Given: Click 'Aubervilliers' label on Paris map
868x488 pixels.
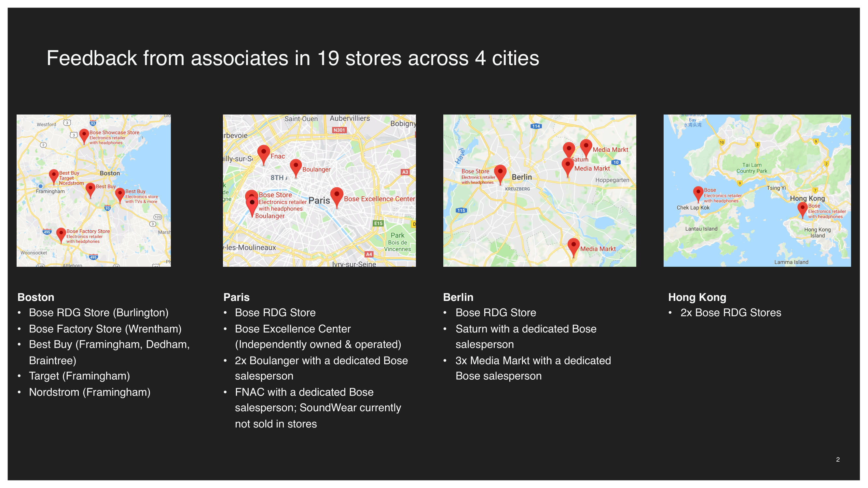Looking at the screenshot, I should [x=350, y=118].
